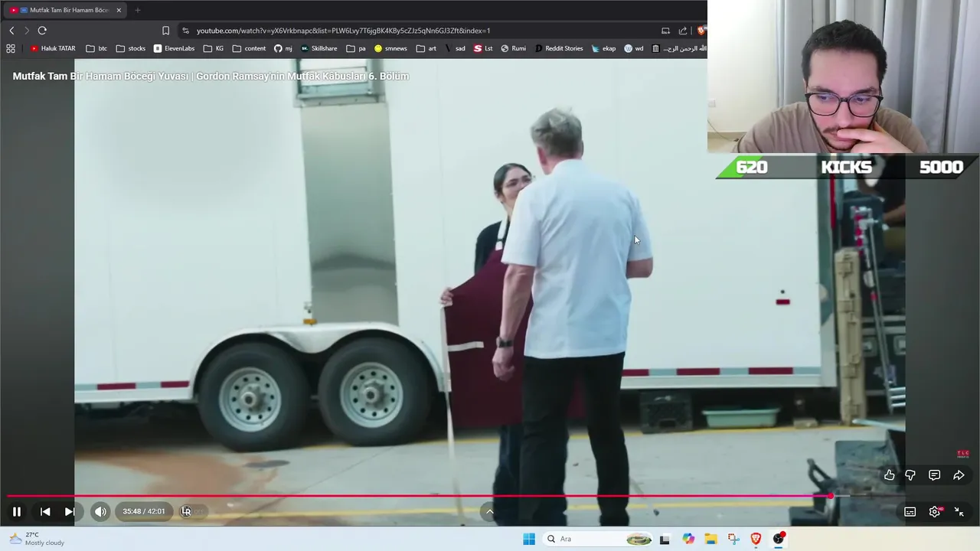Open Task View in taskbar
This screenshot has width=980, height=551.
[665, 539]
